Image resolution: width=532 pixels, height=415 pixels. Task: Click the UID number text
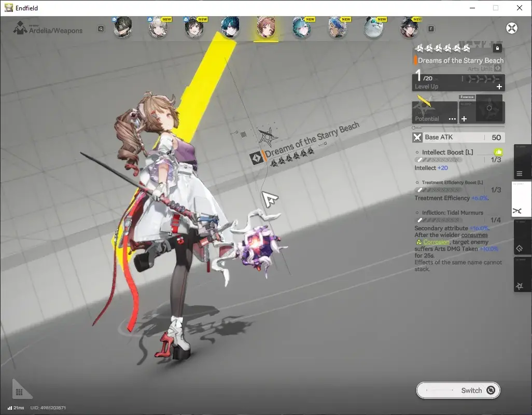[x=48, y=408]
